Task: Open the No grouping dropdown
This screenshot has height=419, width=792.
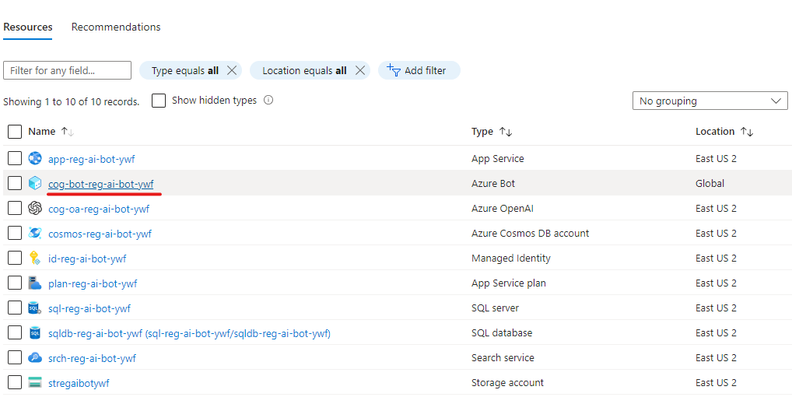Action: point(710,101)
